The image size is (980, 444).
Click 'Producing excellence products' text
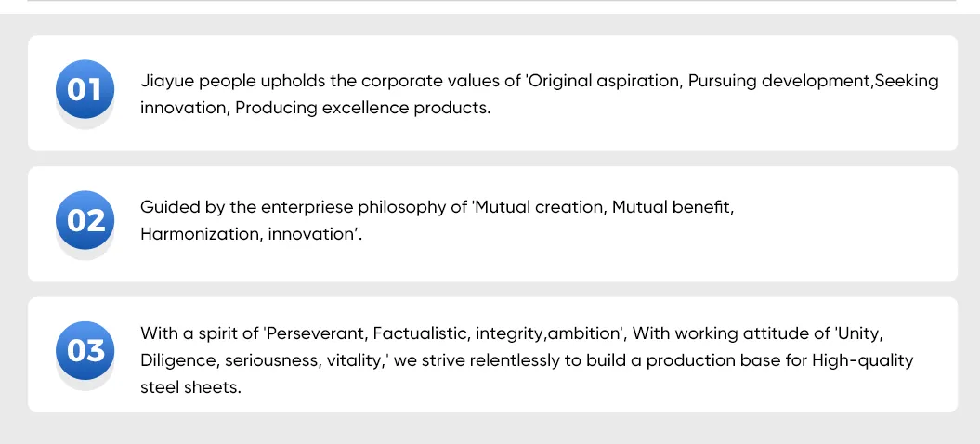[x=362, y=108]
